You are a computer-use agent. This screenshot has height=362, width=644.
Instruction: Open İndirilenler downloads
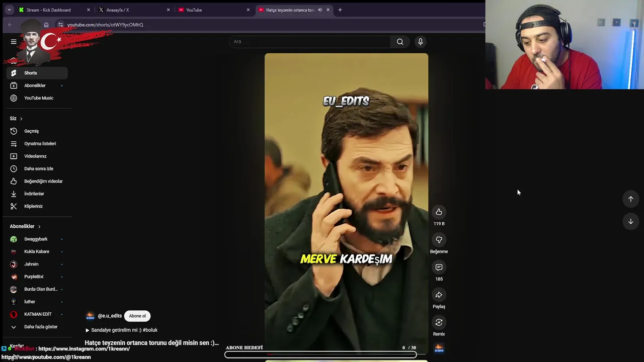point(37,194)
